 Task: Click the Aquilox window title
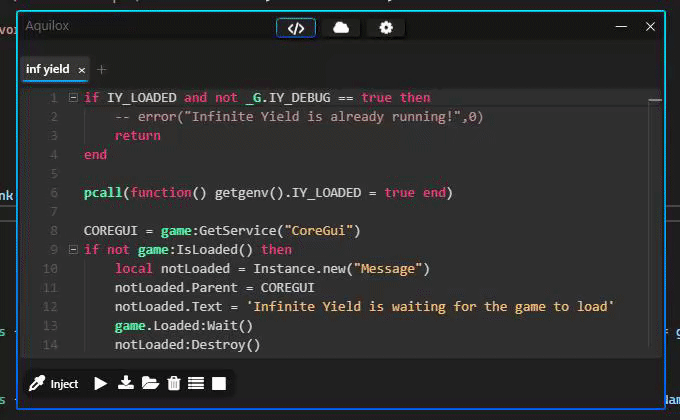[x=47, y=26]
